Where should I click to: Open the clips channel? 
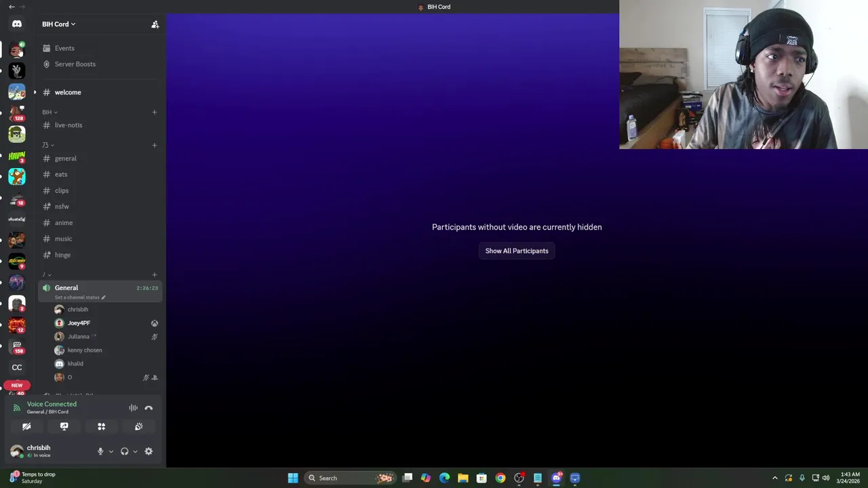tap(62, 190)
